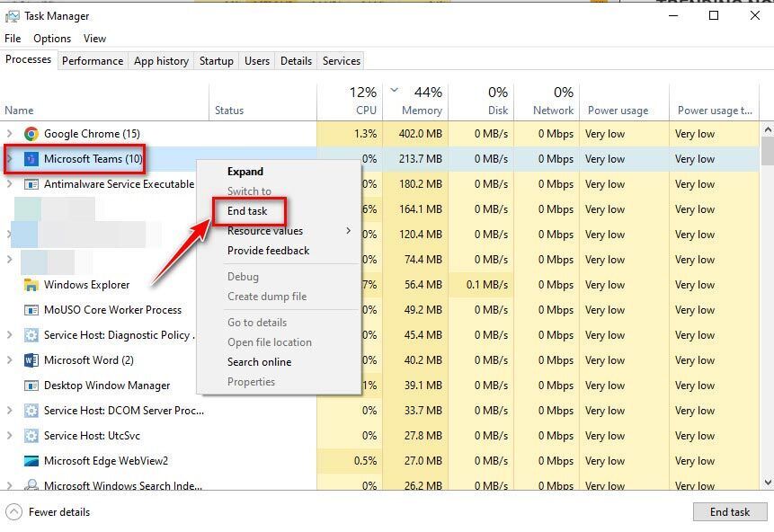Click the Desktop Window Manager icon
This screenshot has width=774, height=532.
[31, 386]
